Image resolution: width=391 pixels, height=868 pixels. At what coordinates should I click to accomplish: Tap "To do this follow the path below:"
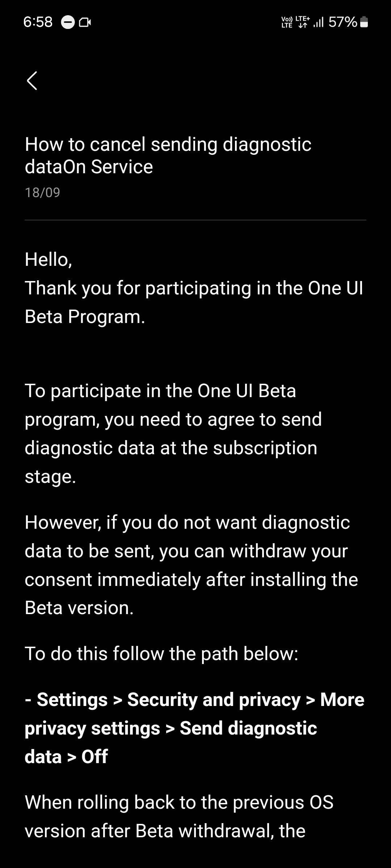(161, 654)
